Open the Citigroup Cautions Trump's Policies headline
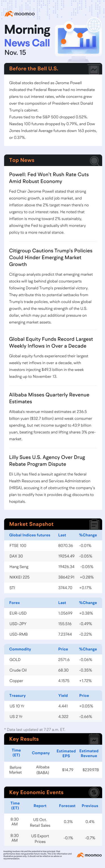Screen dimensions: 105x868 51,257
